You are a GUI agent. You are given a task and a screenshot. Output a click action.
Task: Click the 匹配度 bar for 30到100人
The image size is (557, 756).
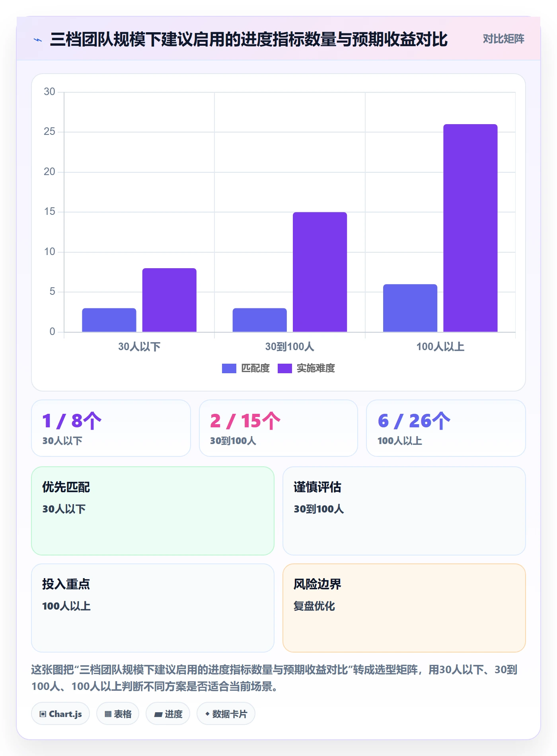tap(259, 320)
